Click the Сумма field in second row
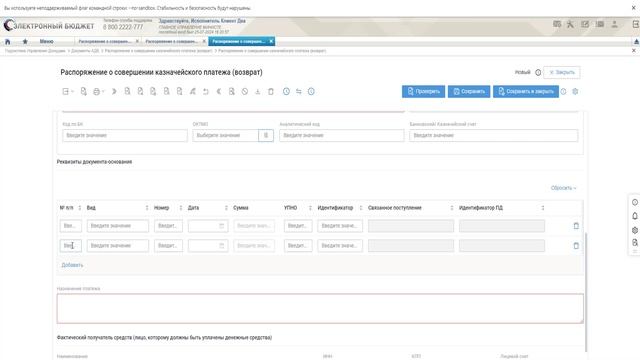 coord(254,246)
